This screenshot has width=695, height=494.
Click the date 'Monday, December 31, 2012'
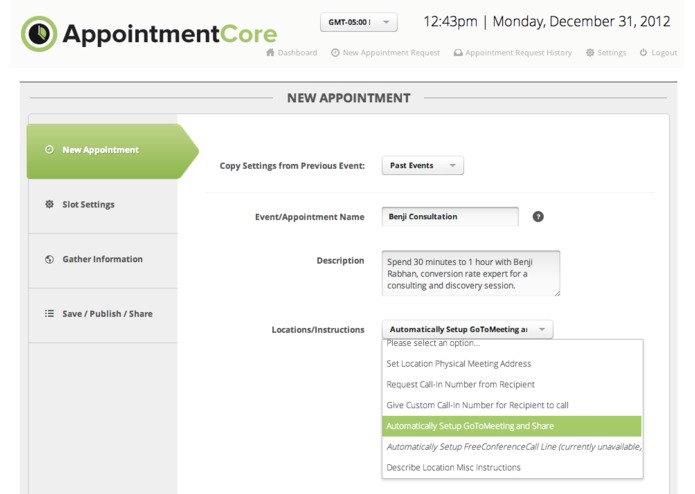pos(581,21)
